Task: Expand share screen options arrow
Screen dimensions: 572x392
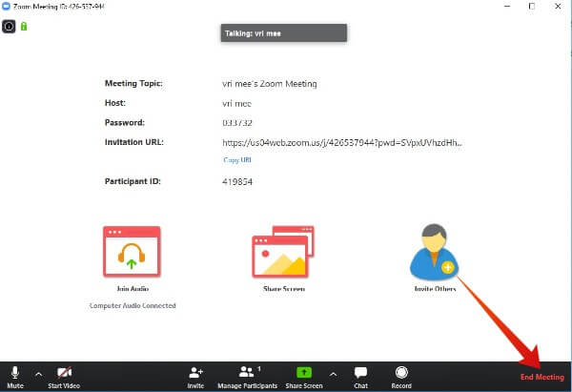Action: (333, 374)
